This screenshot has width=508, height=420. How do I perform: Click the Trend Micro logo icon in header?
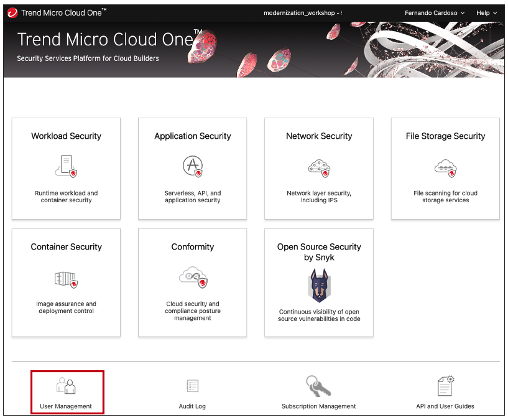[12, 13]
